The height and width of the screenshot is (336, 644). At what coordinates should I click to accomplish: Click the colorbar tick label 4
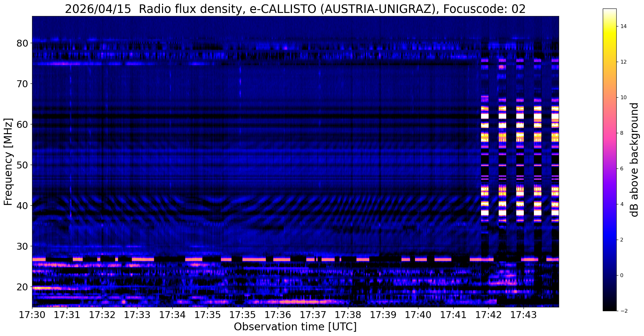[621, 204]
